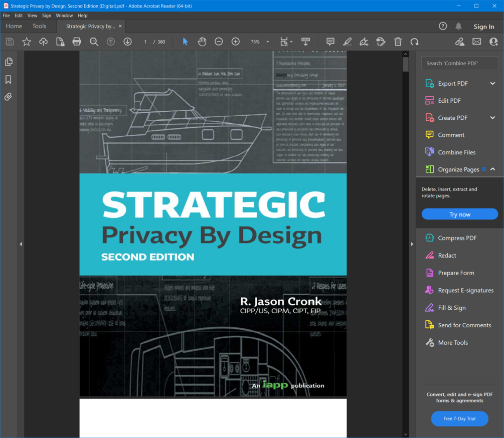Select the Highlight text tool
Viewport: 504px width, 438px height.
pos(347,42)
